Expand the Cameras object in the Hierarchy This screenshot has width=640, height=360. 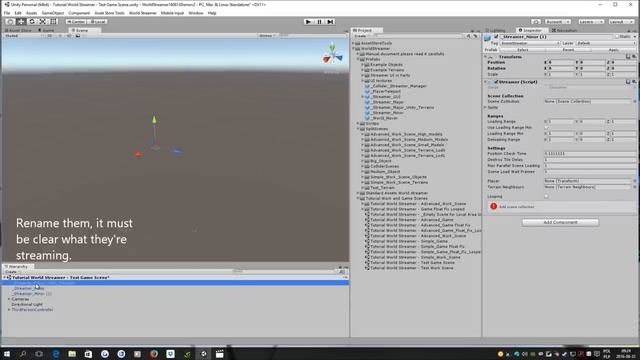click(x=9, y=299)
